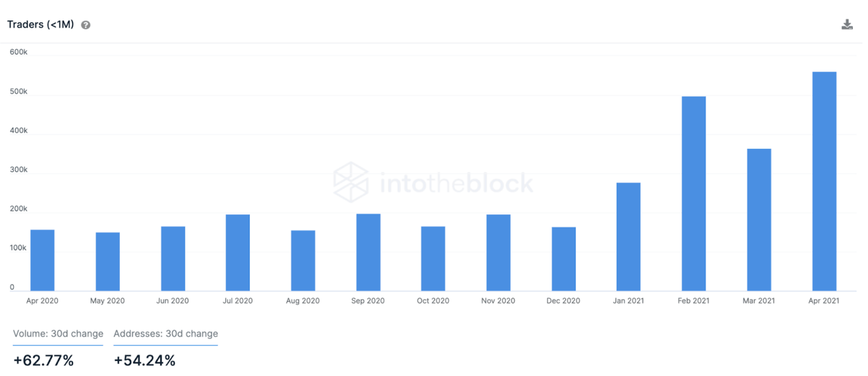Image resolution: width=868 pixels, height=376 pixels.
Task: Switch to the Addresses: 30d change tab
Action: tap(166, 334)
